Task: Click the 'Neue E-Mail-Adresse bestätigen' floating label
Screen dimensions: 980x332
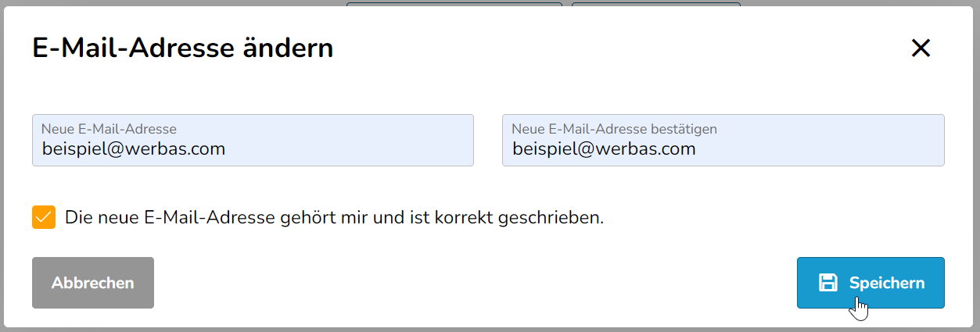Action: pos(614,129)
